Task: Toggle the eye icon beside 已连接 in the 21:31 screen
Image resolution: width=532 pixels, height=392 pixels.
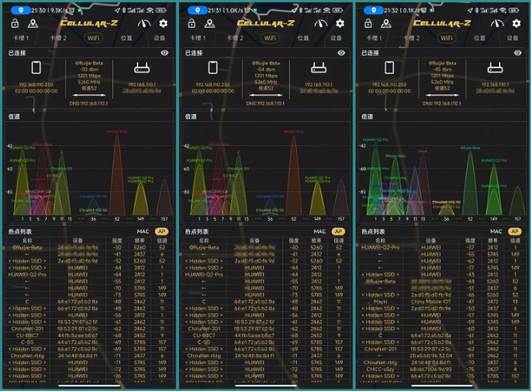Action: point(341,53)
